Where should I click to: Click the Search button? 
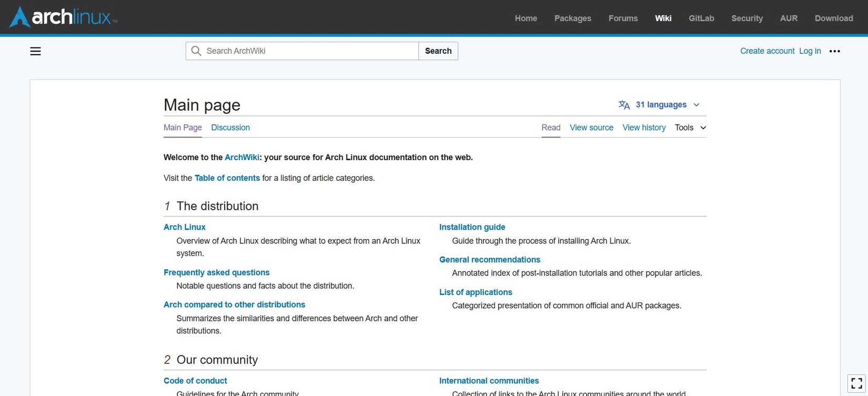pyautogui.click(x=438, y=51)
